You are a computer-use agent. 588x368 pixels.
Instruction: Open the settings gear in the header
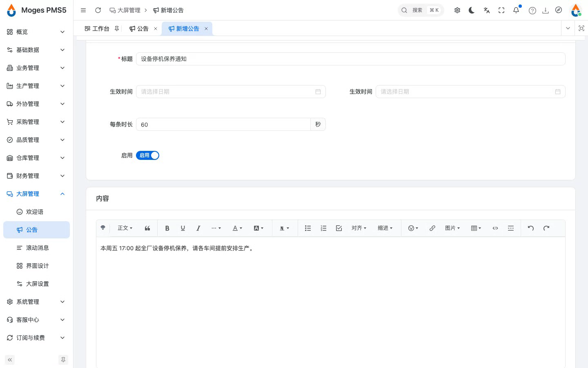point(457,10)
